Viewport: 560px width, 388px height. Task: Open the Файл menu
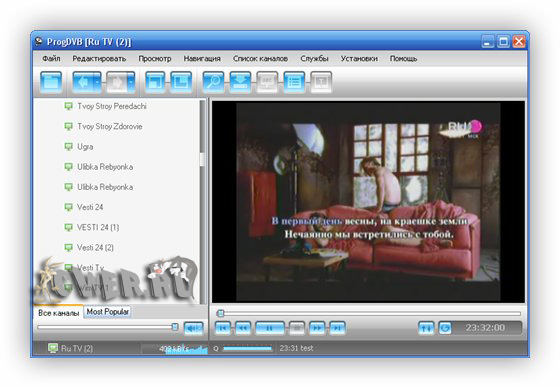51,58
